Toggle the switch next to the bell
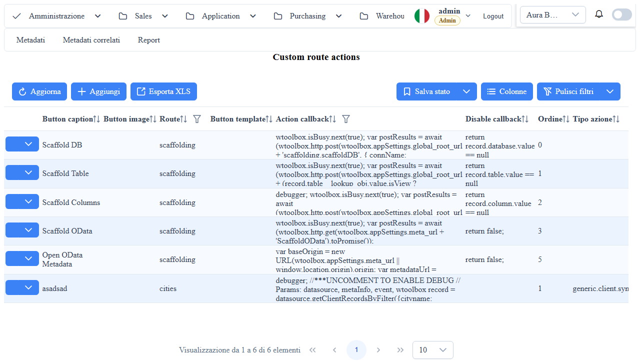The image size is (640, 364). click(x=622, y=14)
